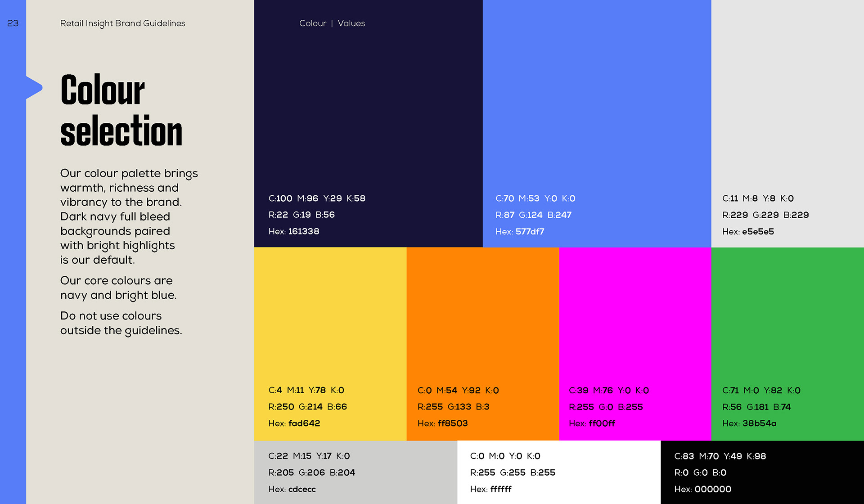Click page number 23

click(13, 23)
